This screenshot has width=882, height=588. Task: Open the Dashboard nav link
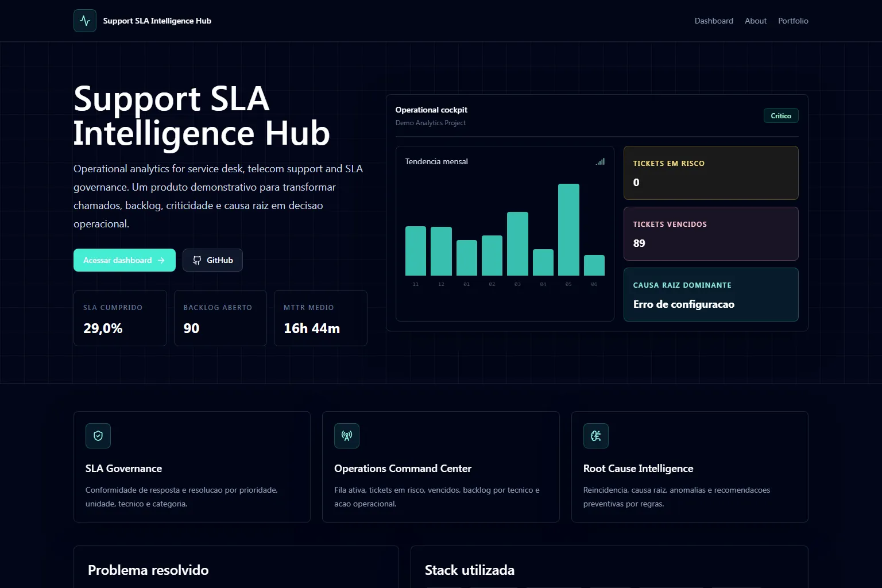[x=714, y=21]
